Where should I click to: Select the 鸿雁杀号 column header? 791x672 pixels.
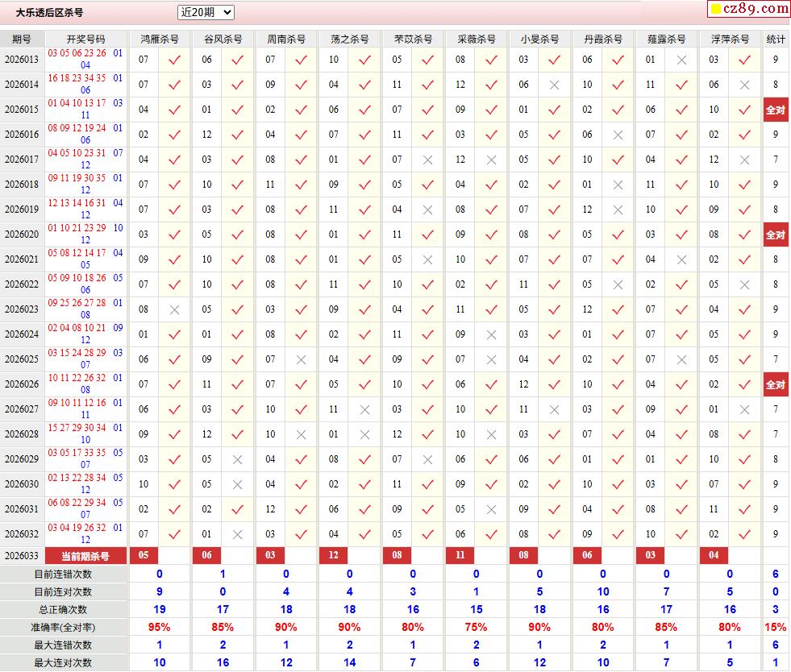pyautogui.click(x=159, y=39)
